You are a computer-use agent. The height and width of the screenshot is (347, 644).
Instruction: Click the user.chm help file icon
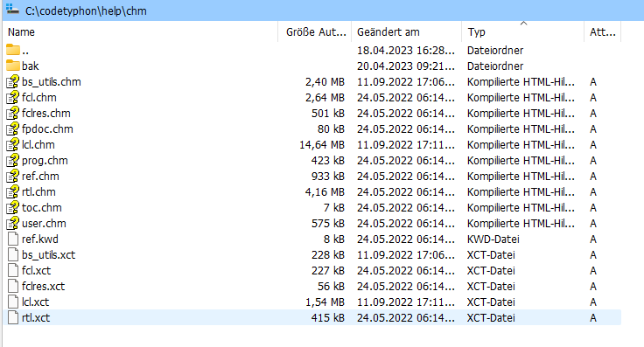(x=13, y=223)
